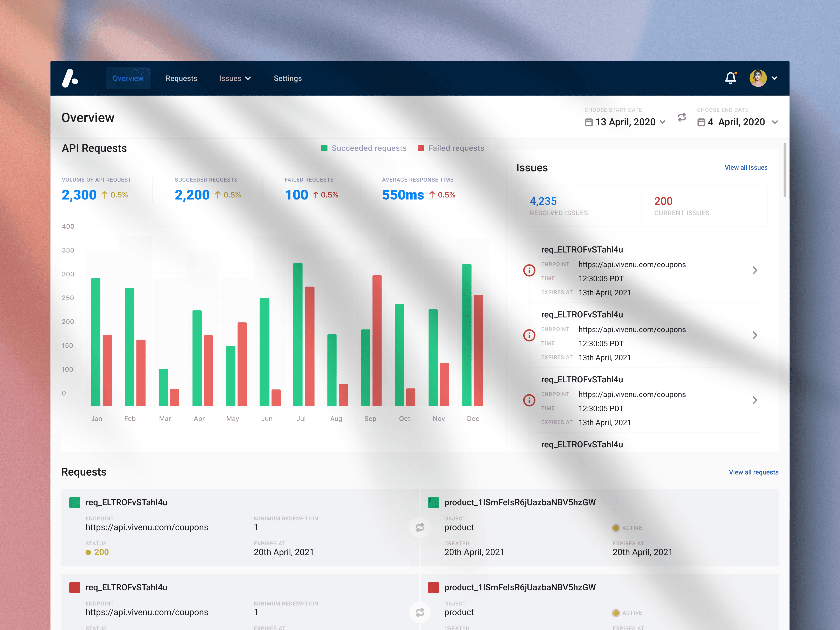Click the first issue's red info icon
The image size is (840, 630).
coord(529,270)
